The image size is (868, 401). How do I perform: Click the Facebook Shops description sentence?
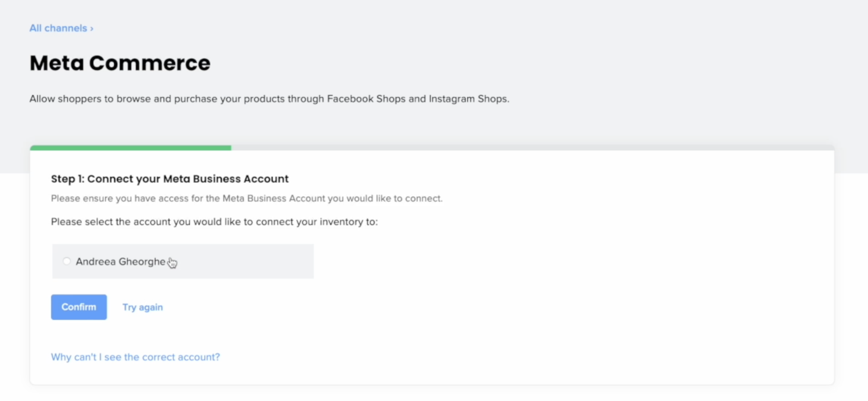click(269, 99)
